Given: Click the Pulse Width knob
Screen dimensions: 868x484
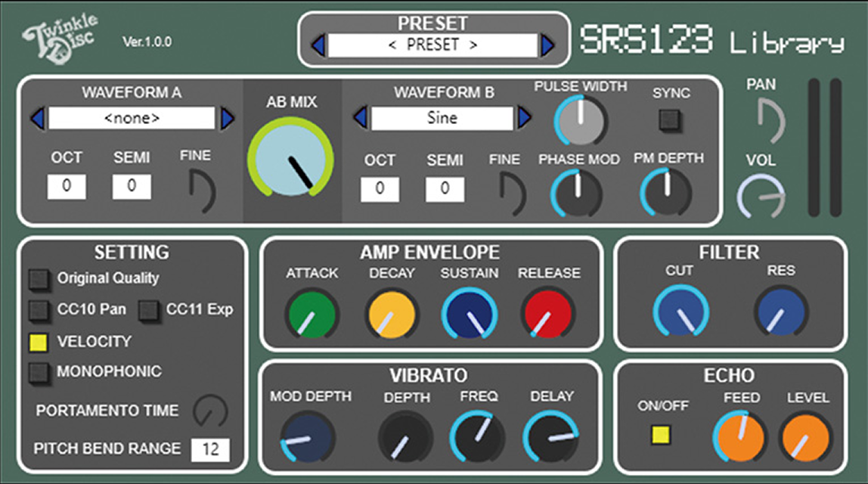Looking at the screenshot, I should click(581, 120).
